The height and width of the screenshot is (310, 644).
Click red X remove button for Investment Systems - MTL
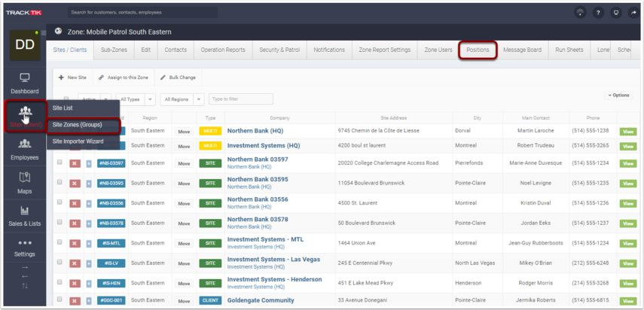(x=75, y=243)
